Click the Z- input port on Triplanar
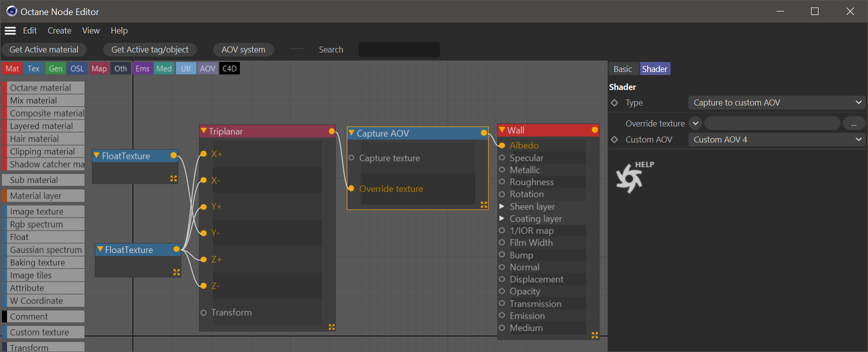Image resolution: width=868 pixels, height=352 pixels. 203,286
